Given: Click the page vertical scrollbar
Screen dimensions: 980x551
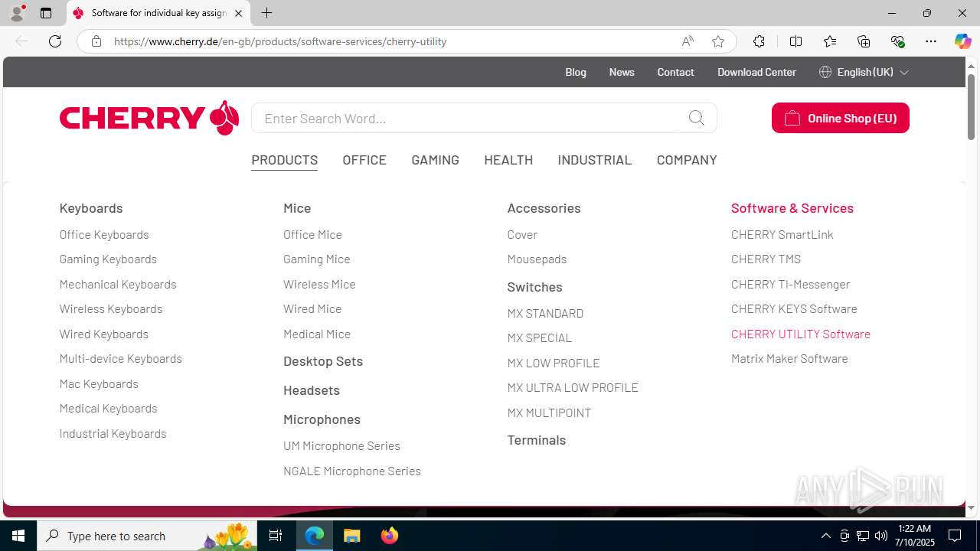Looking at the screenshot, I should (972, 107).
